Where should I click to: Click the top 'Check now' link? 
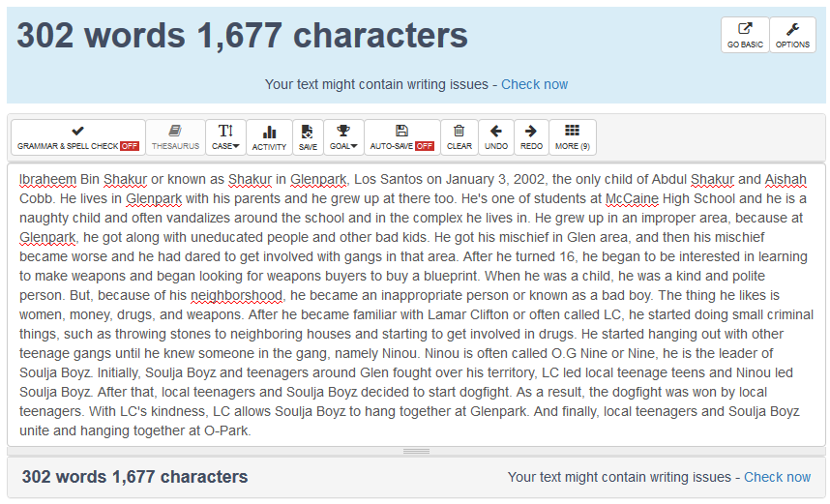point(534,85)
